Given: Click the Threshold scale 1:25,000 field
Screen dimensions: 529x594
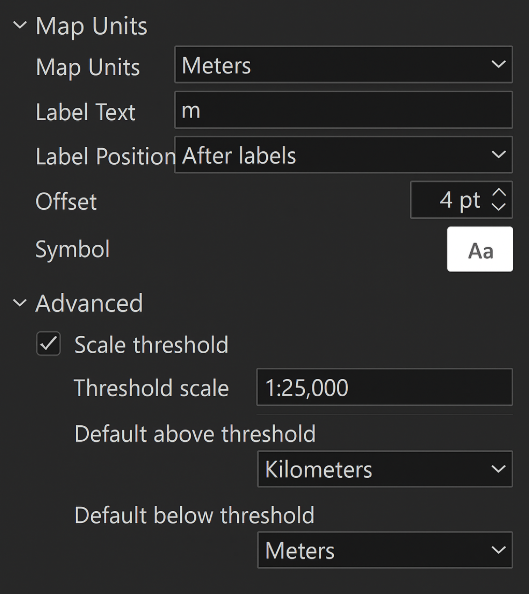Looking at the screenshot, I should pos(385,387).
